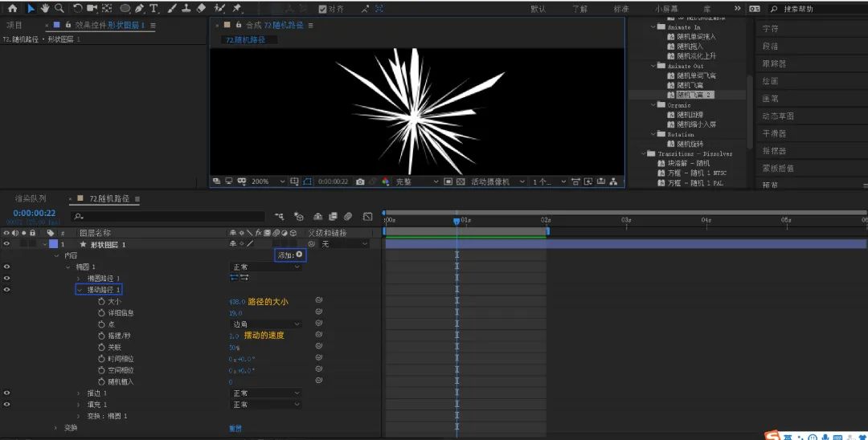Switch to the 渲染队列 tab

31,198
